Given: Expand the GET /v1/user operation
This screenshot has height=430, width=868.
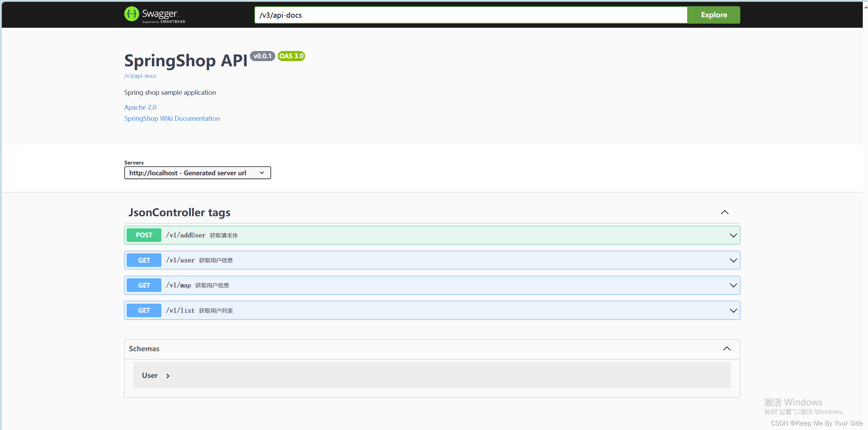Looking at the screenshot, I should 733,260.
